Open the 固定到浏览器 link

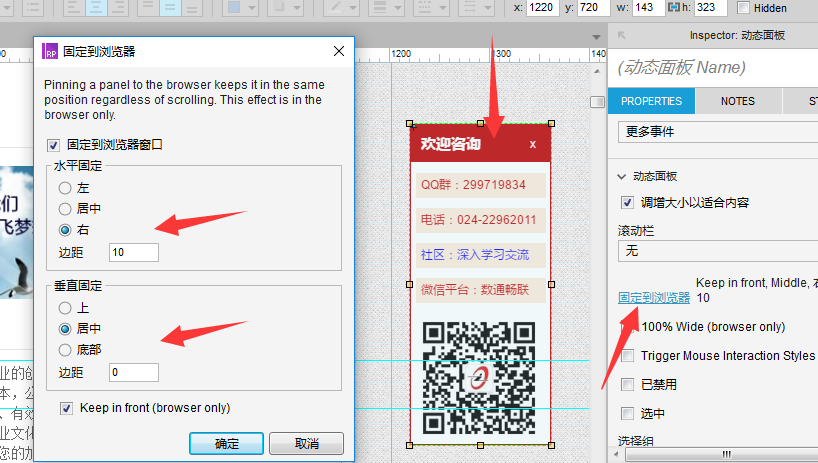(654, 297)
